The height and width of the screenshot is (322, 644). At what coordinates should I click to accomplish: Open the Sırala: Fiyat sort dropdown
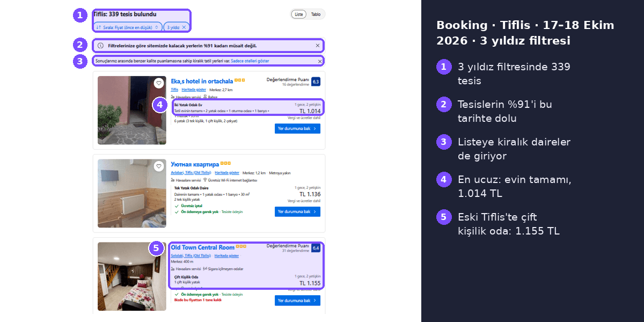coord(128,27)
